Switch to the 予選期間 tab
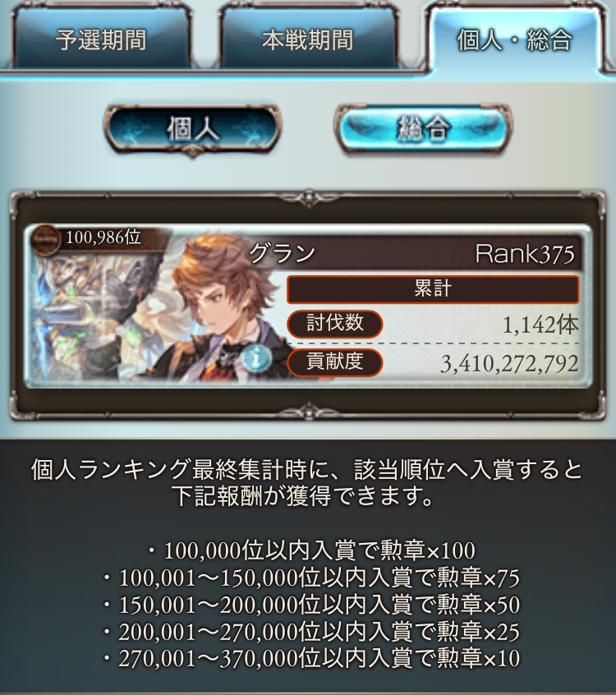This screenshot has height=695, width=616. tap(101, 39)
